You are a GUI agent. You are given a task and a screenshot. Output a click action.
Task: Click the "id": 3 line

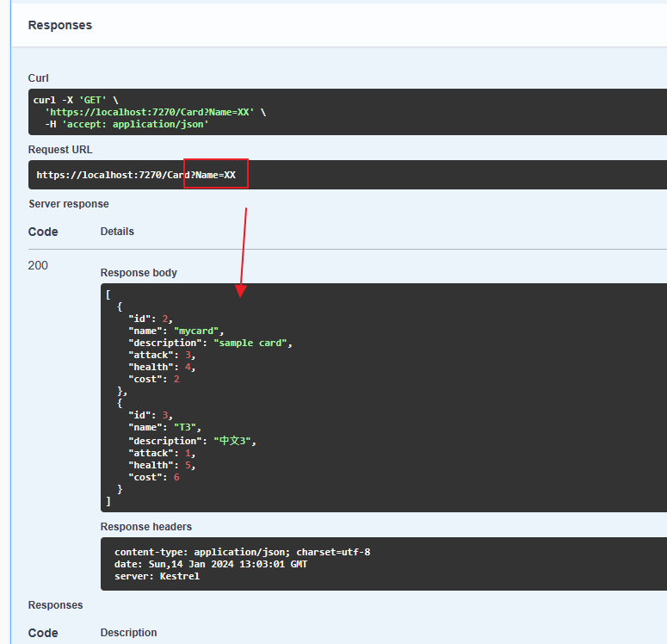click(x=151, y=416)
